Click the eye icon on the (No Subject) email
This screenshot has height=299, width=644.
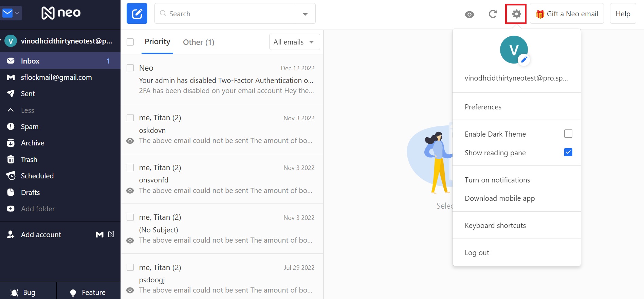pos(130,241)
